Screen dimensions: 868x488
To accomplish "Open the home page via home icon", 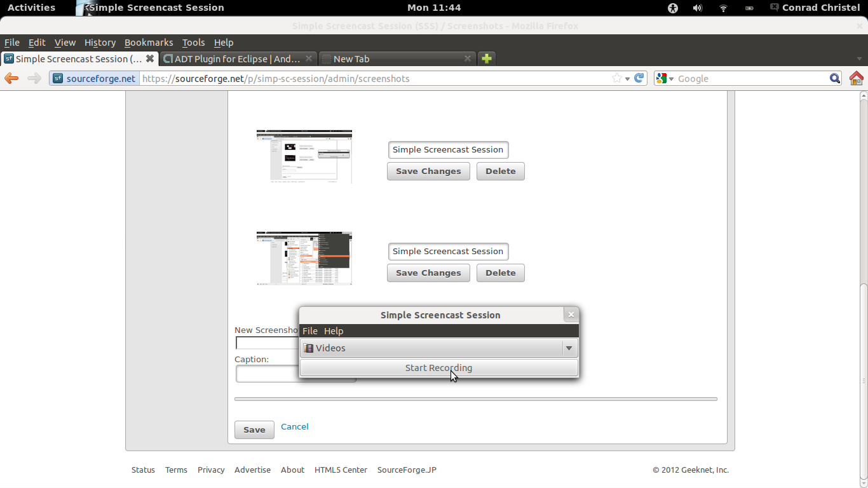I will [x=857, y=78].
